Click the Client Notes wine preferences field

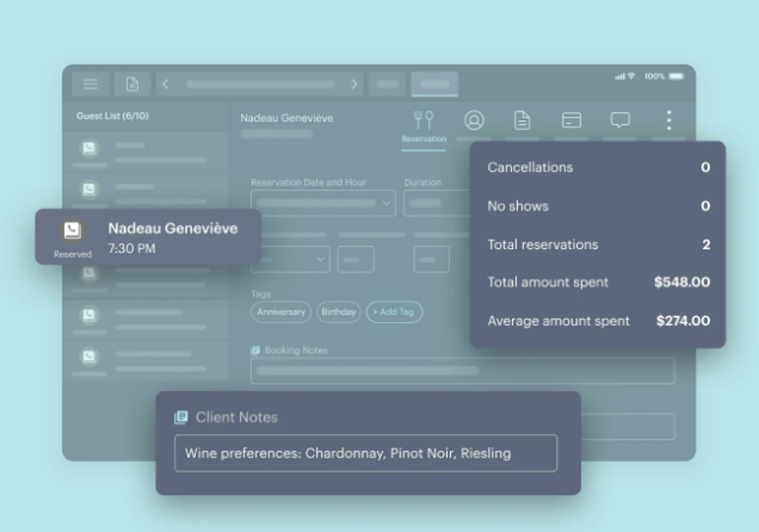tap(365, 453)
